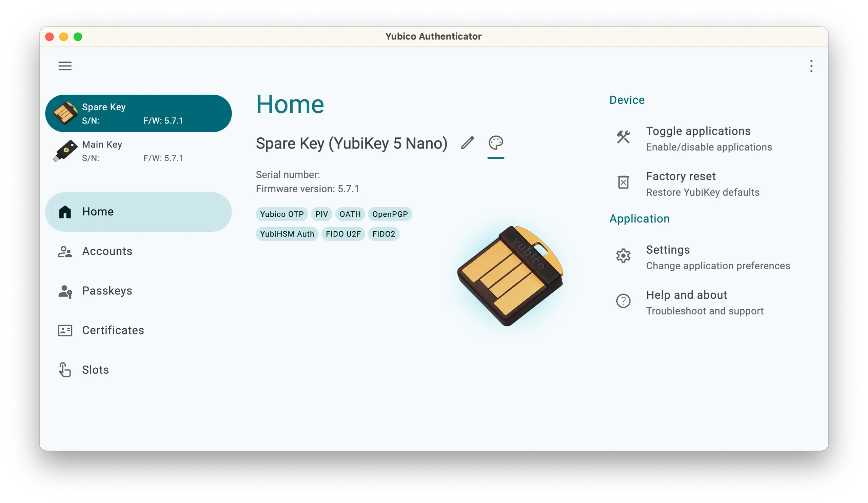Viewport: 868px width, 503px height.
Task: Click the pencil edit icon
Action: pos(467,143)
